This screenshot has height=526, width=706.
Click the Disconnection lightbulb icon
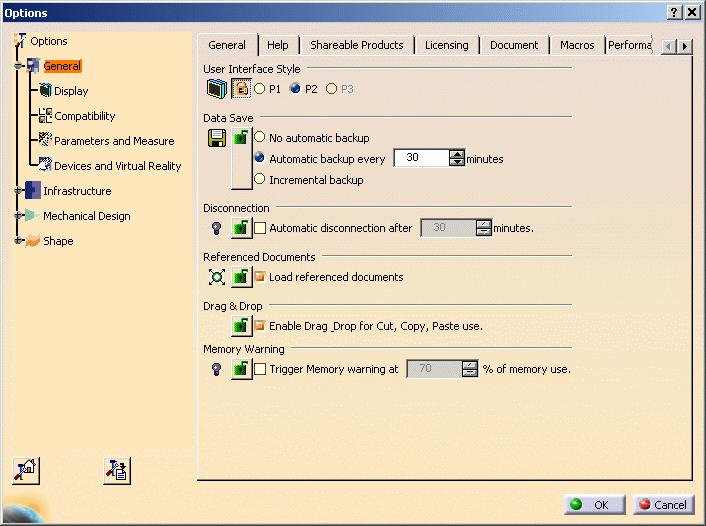[217, 228]
